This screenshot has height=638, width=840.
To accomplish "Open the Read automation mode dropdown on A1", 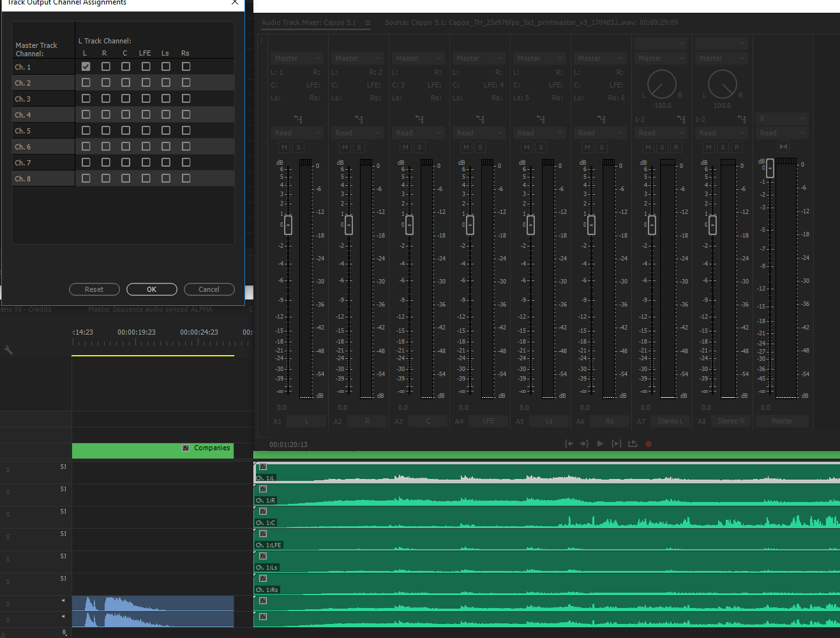I will (296, 133).
